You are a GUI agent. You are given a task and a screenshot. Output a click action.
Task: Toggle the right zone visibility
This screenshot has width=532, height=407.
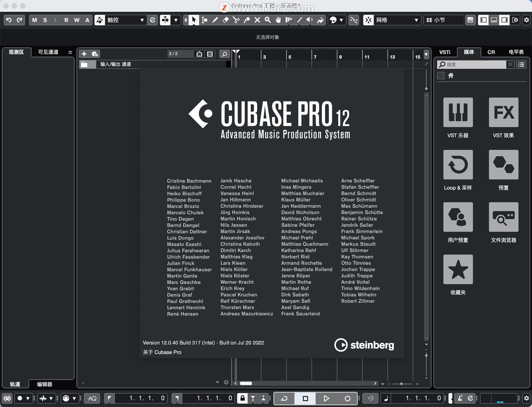(505, 20)
